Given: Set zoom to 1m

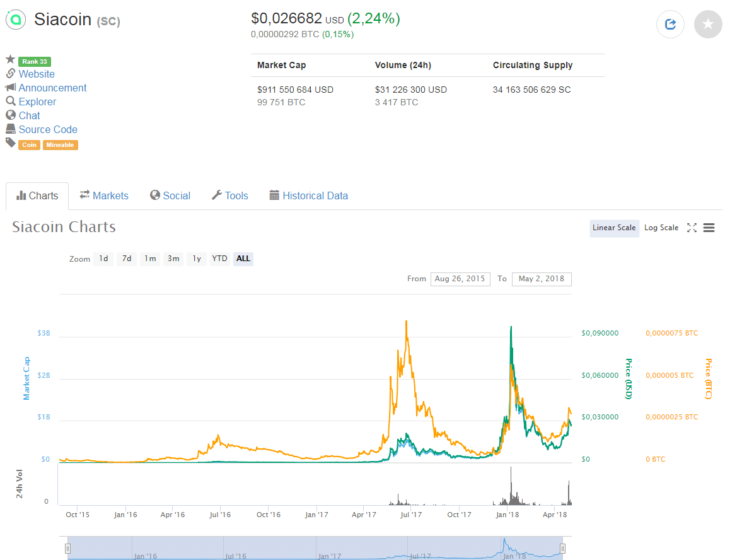Looking at the screenshot, I should (150, 259).
